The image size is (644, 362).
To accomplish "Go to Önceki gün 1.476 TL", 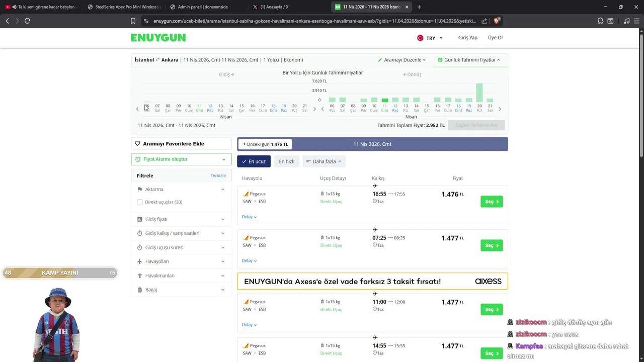I will (265, 144).
